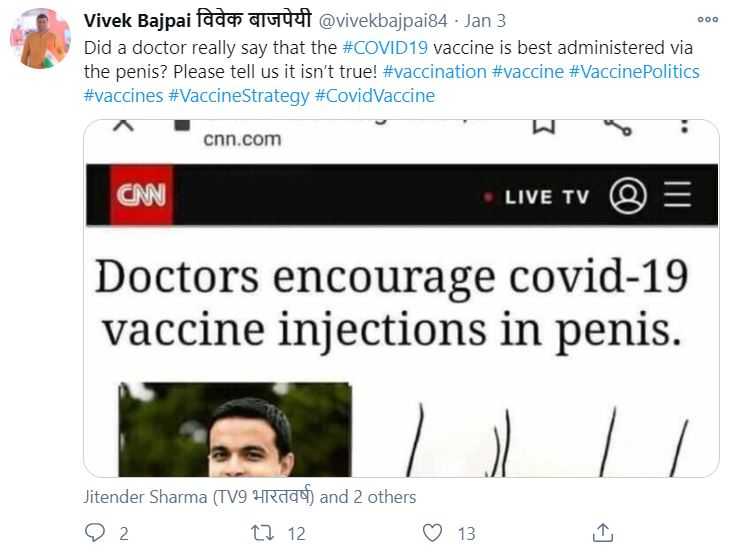736x553 pixels.
Task: Open the #VaccineStrategy hashtag link
Action: click(238, 96)
